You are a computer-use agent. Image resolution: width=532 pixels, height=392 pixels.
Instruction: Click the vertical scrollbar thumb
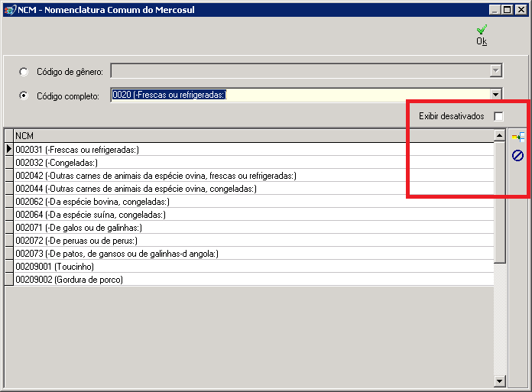[x=499, y=202]
